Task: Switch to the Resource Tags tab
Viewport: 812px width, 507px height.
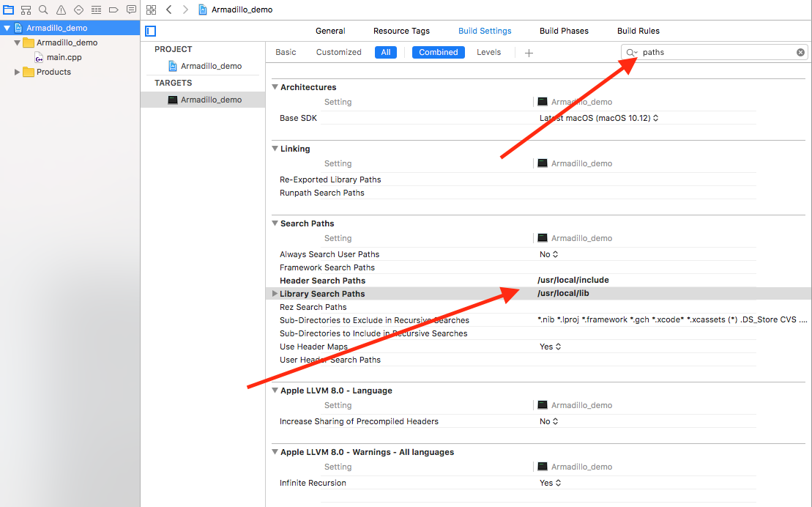Action: 401,31
